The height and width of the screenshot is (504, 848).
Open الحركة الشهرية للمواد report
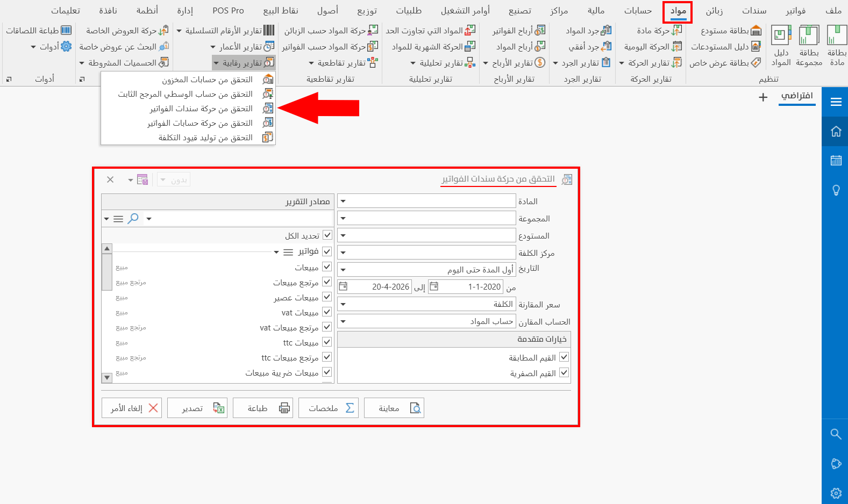coord(433,47)
